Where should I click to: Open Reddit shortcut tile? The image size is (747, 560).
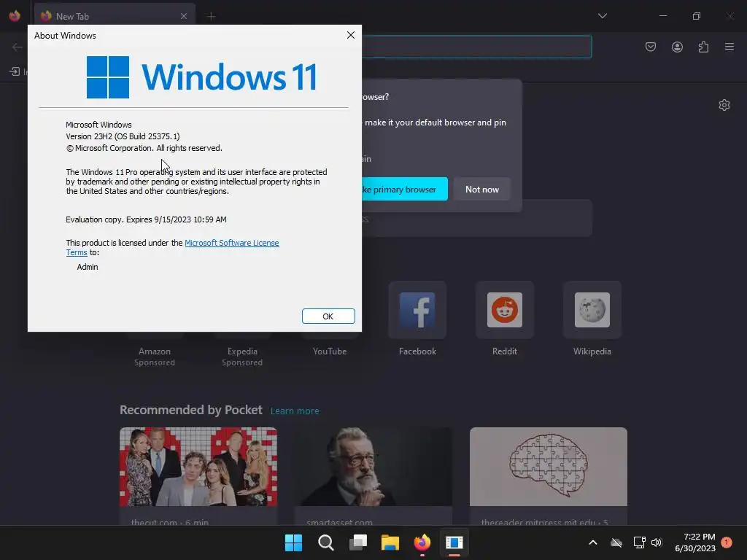pos(505,310)
